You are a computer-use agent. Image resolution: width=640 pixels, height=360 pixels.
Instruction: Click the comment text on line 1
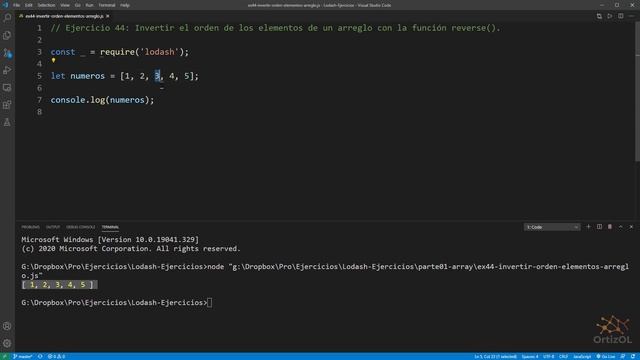(276, 28)
